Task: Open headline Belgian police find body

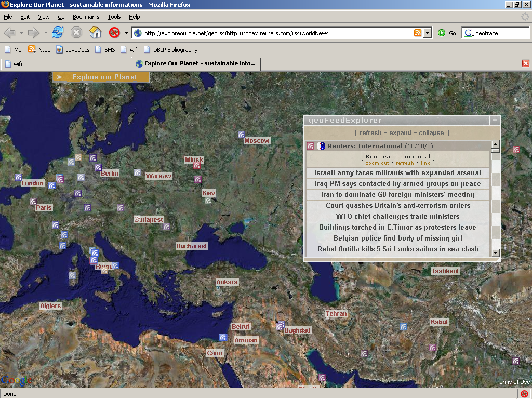Action: pos(397,238)
